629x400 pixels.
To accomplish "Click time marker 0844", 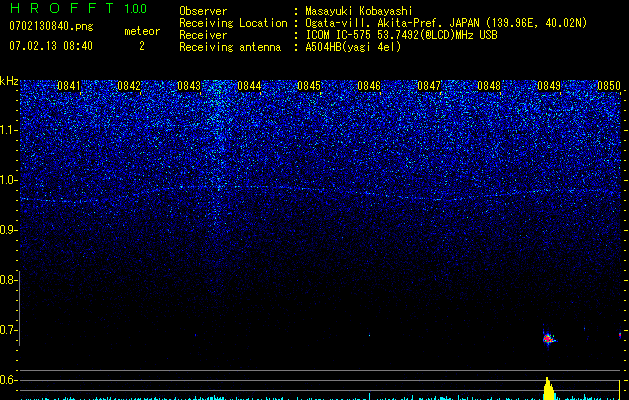I will click(249, 86).
